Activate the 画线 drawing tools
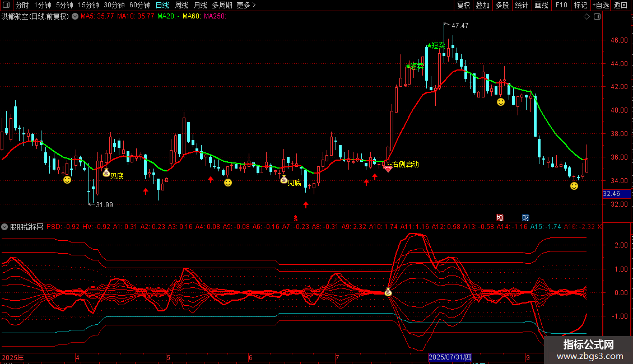The width and height of the screenshot is (633, 364). [x=541, y=5]
